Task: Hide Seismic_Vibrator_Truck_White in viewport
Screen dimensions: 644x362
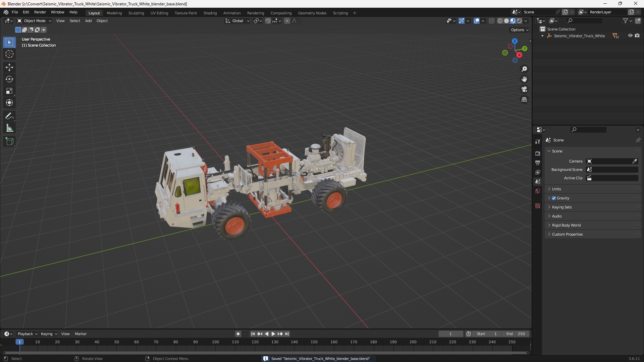Action: 630,36
